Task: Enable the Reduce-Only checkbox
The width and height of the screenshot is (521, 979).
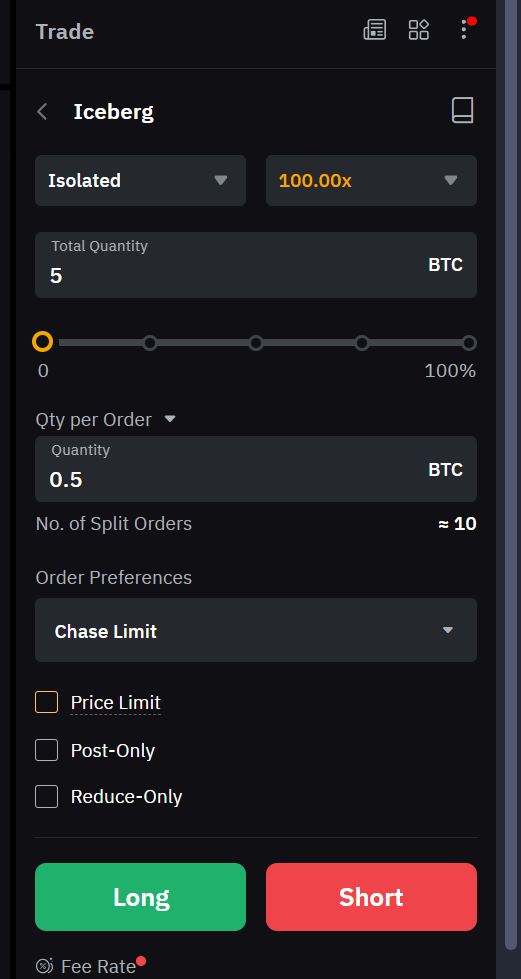Action: (47, 797)
